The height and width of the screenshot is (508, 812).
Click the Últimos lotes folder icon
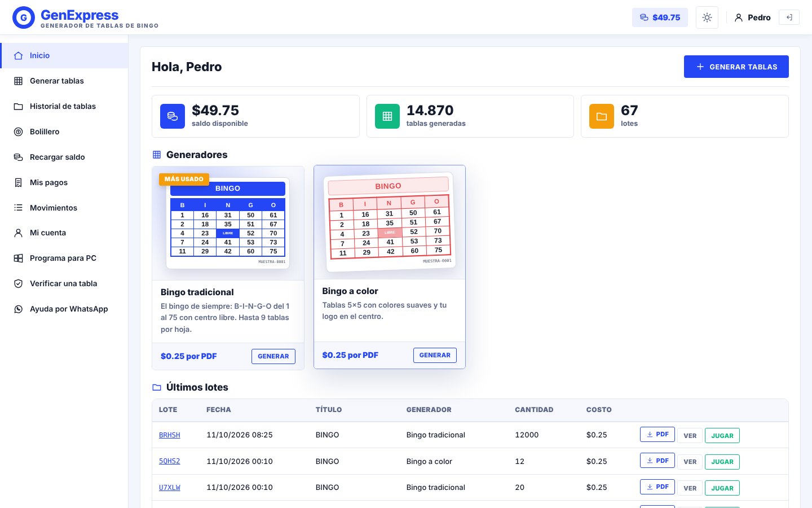pos(157,387)
